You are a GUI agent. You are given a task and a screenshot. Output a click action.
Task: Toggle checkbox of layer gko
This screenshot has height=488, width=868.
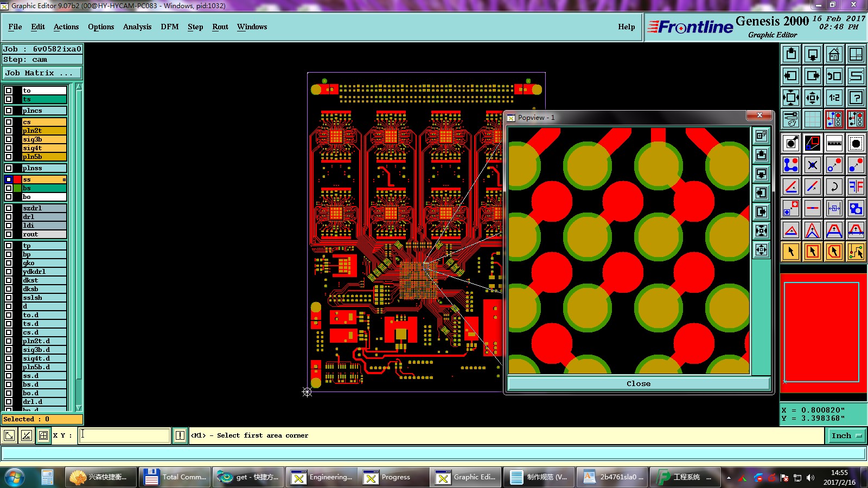[x=9, y=263]
